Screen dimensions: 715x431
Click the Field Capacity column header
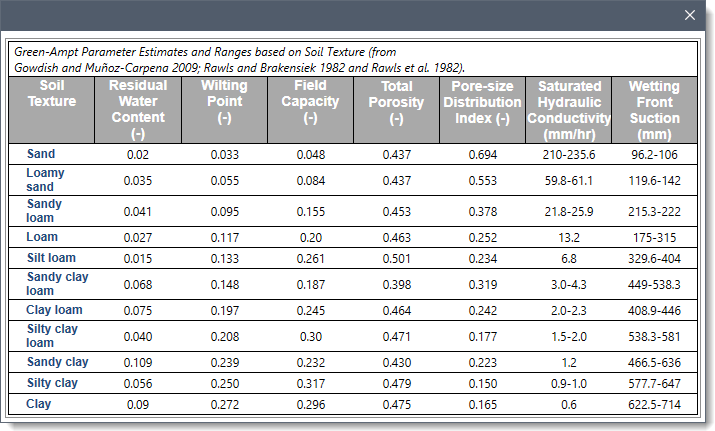pyautogui.click(x=310, y=102)
